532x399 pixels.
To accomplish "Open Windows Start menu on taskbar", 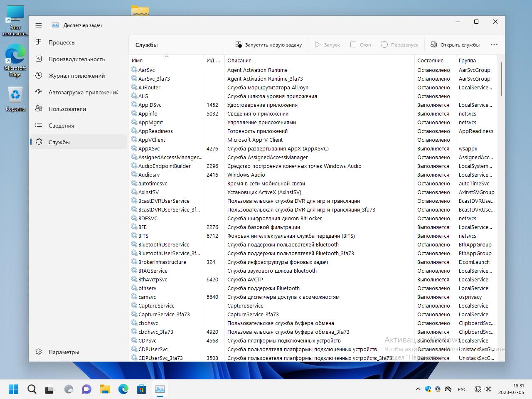I will coord(14,389).
